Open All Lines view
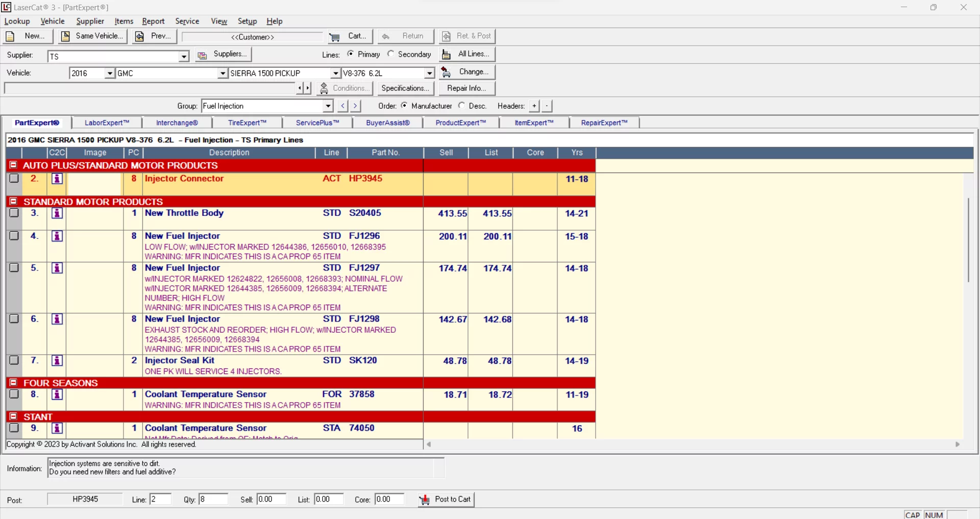Viewport: 980px width, 519px height. (x=467, y=54)
